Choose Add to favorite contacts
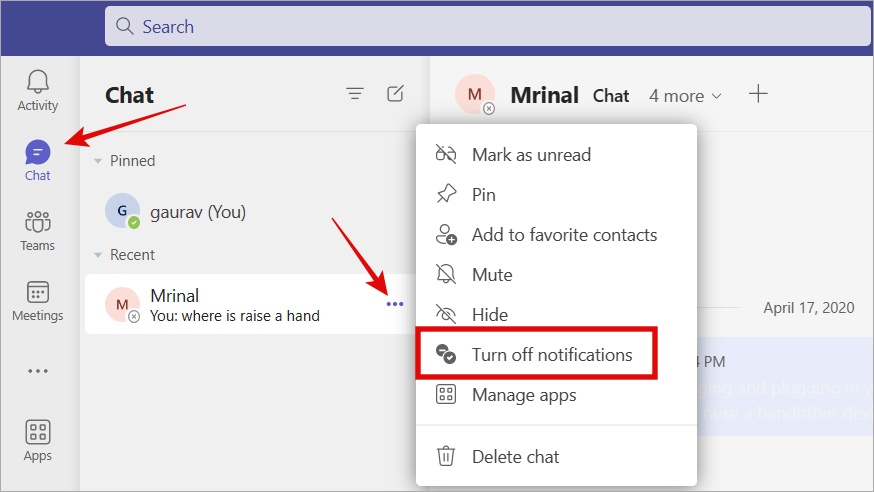The image size is (874, 492). (556, 235)
